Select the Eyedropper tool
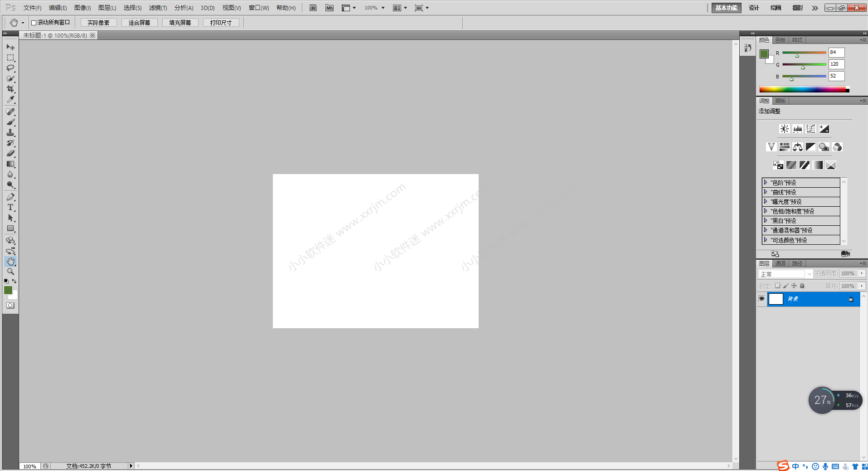The image size is (868, 471). tap(10, 99)
